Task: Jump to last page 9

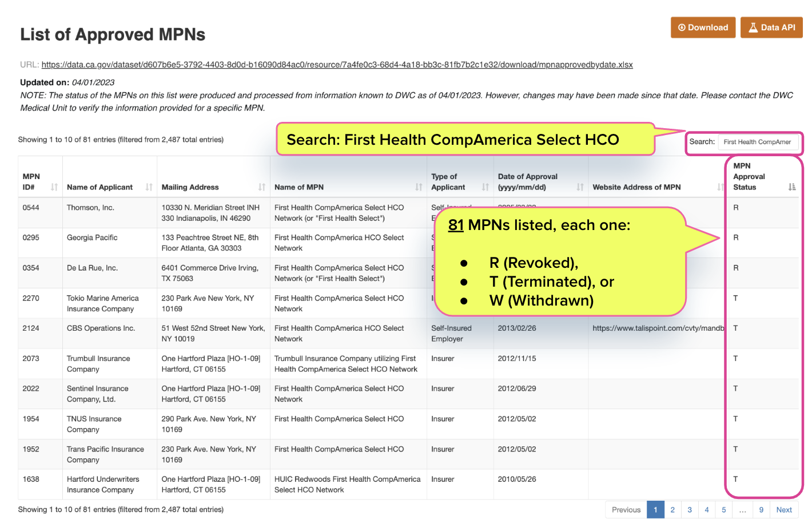Action: pos(761,510)
